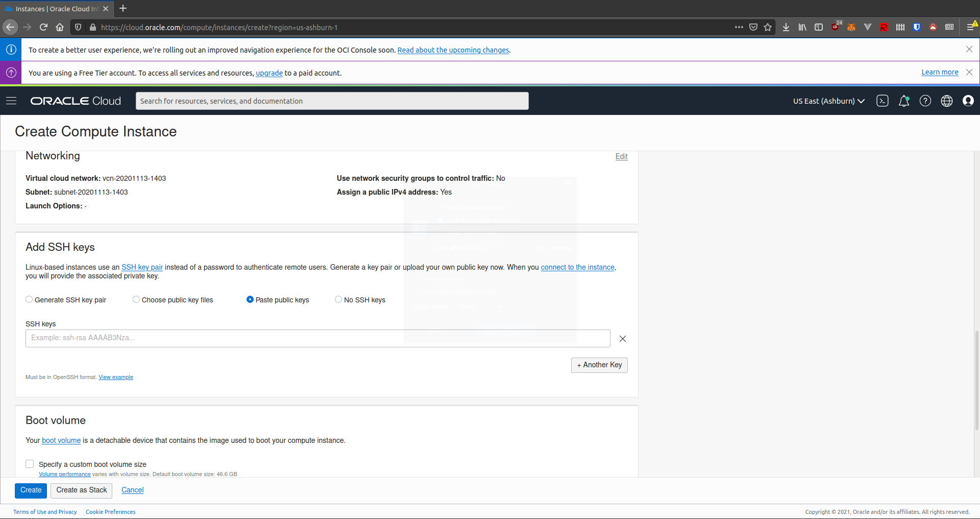Toggle the browser sidebar icon
Image resolution: width=980 pixels, height=519 pixels.
pos(819,27)
